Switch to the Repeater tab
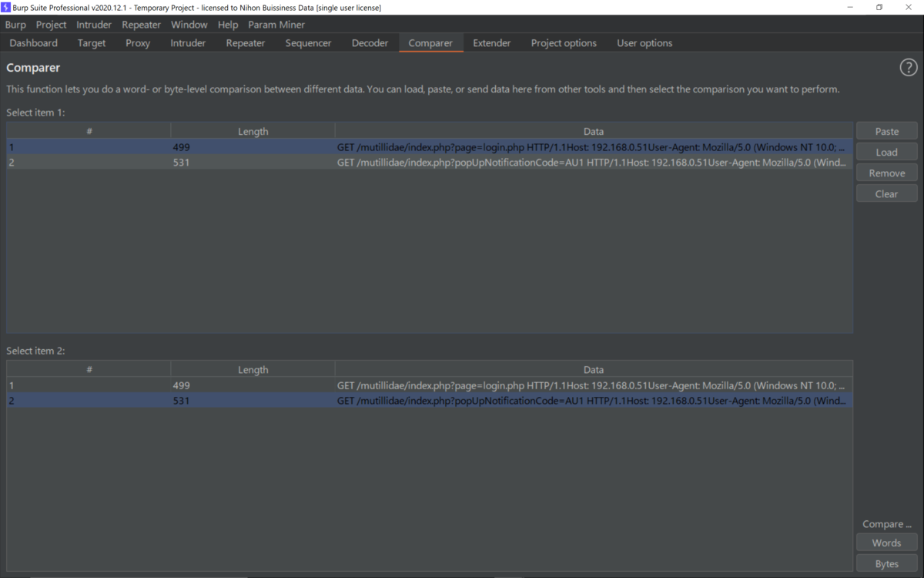The width and height of the screenshot is (924, 578). (x=246, y=43)
